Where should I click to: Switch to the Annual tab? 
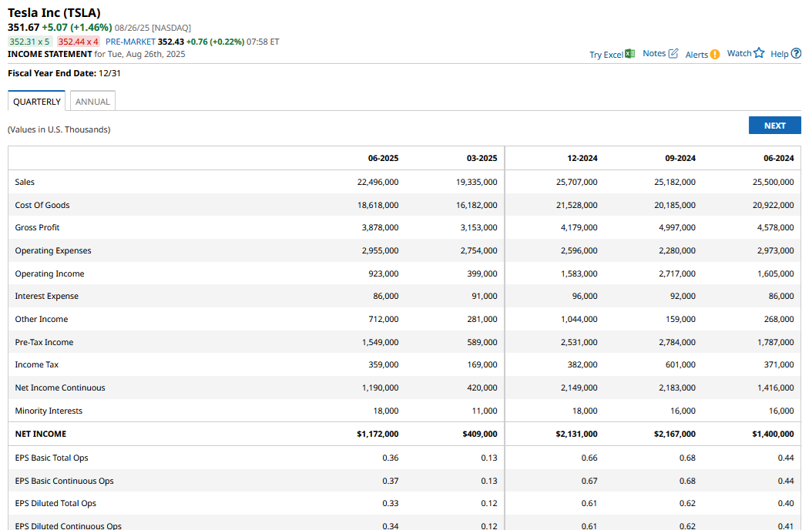pos(92,102)
